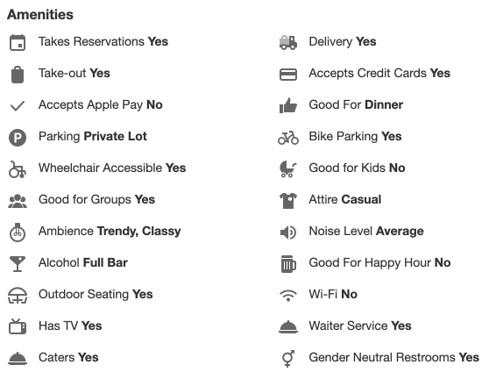The height and width of the screenshot is (372, 489).
Task: Click the baby stroller Good for Kids icon
Action: click(288, 169)
